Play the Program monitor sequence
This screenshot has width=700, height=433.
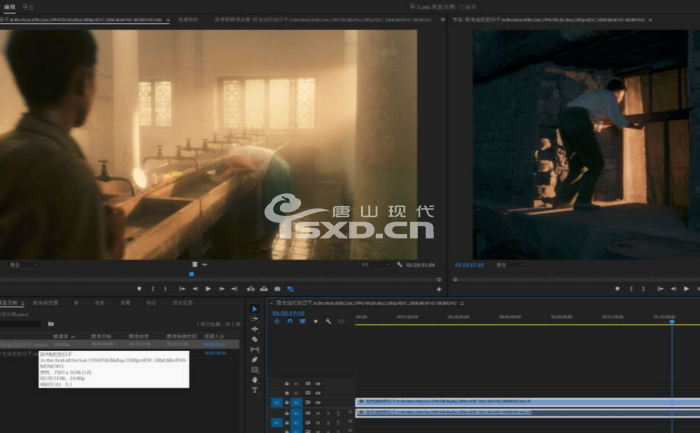pos(686,289)
